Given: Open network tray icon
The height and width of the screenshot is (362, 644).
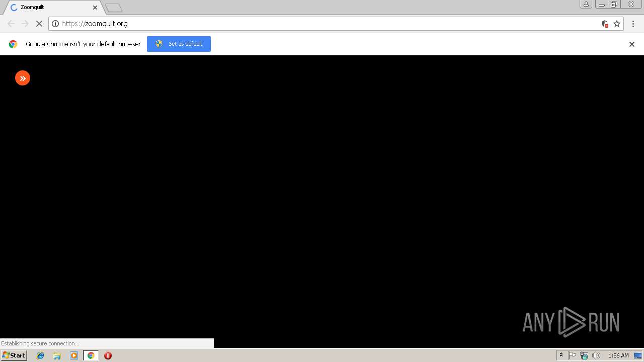Looking at the screenshot, I should tap(584, 355).
